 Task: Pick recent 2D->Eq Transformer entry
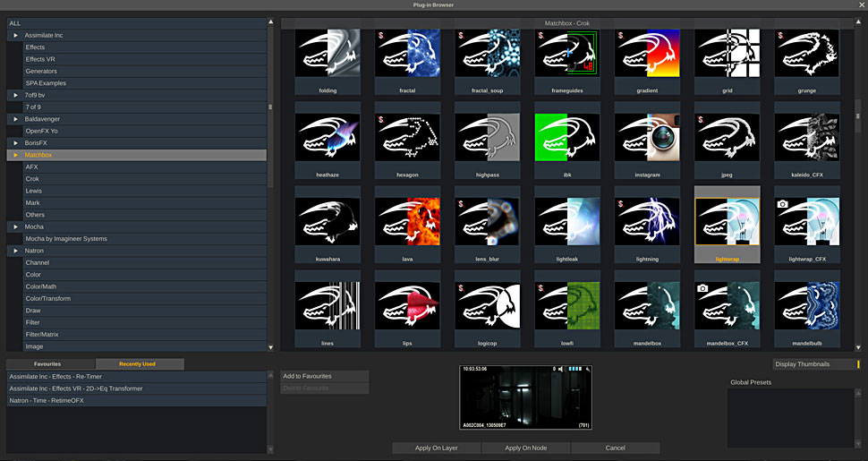[x=137, y=388]
